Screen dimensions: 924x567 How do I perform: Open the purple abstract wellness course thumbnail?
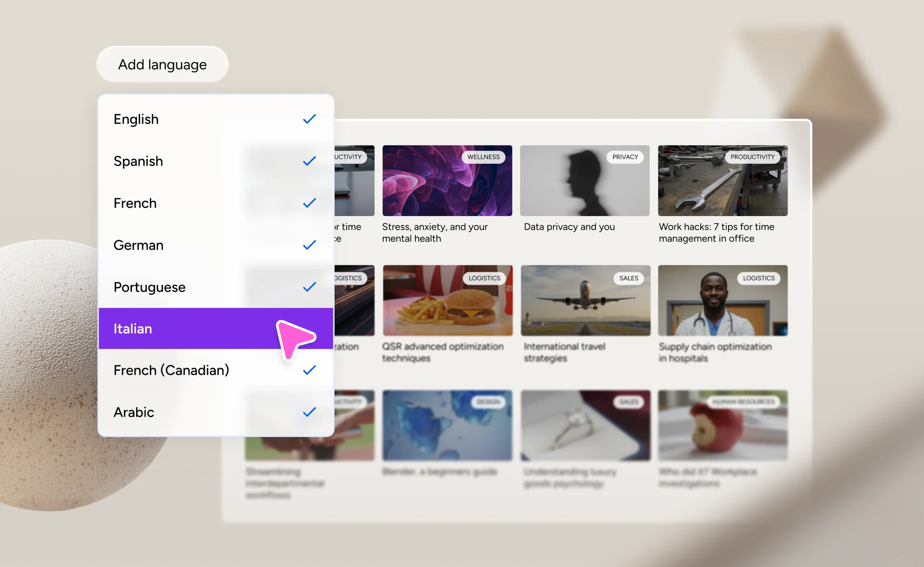(447, 180)
